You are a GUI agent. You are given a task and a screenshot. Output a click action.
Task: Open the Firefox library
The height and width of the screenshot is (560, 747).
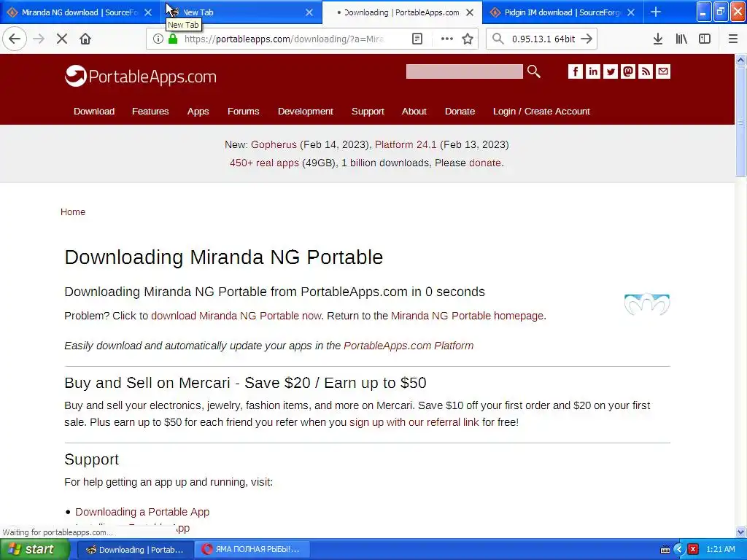coord(681,39)
